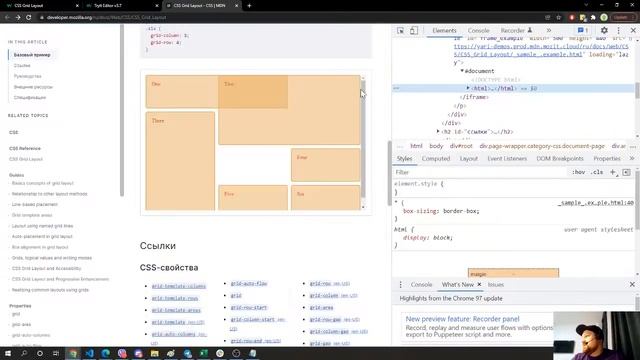Click the display: block declaration
The height and width of the screenshot is (360, 640).
[428, 238]
